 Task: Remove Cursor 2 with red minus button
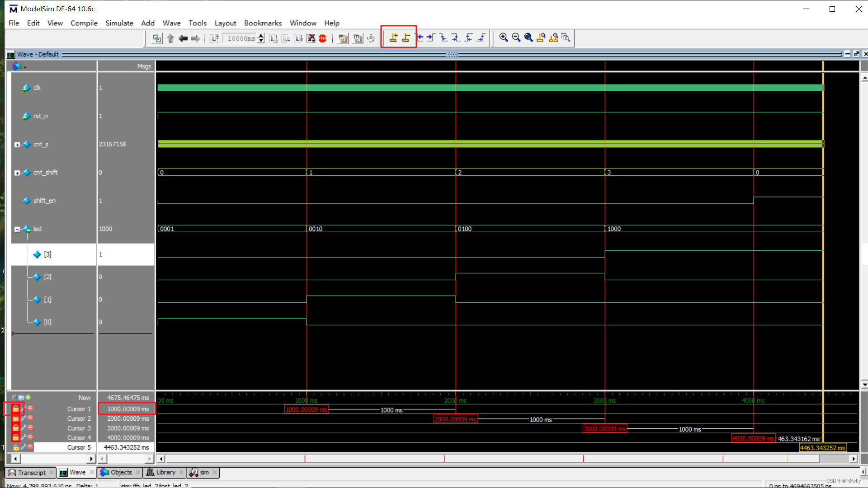31,418
